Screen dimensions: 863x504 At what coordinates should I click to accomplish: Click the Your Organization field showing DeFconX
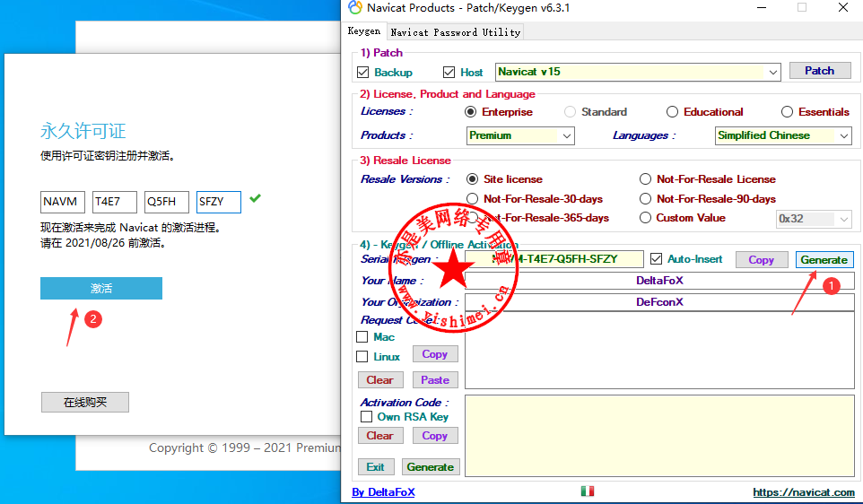[659, 302]
